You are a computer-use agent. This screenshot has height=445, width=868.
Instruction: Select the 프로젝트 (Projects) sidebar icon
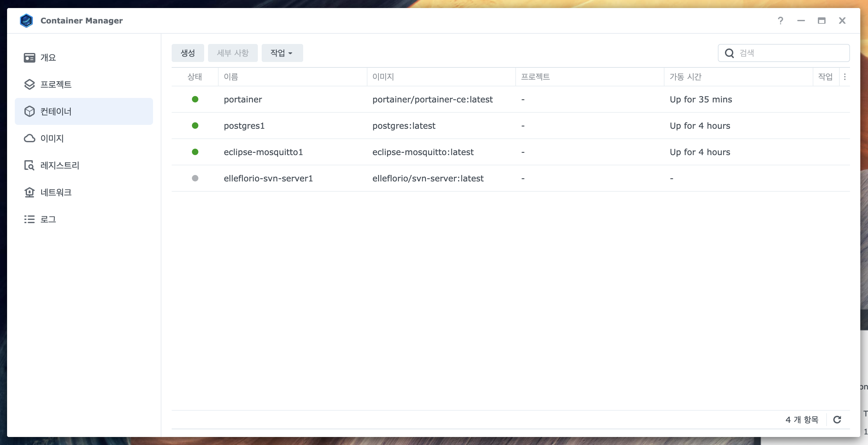point(29,84)
